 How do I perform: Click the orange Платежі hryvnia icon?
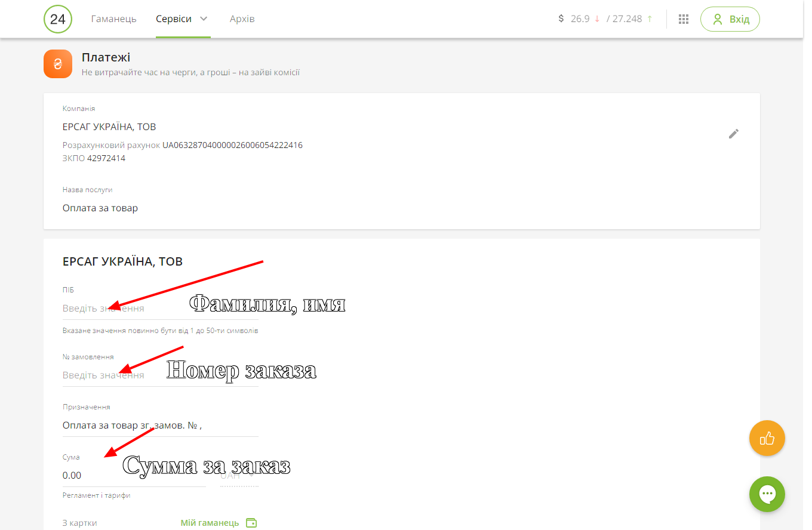click(58, 64)
